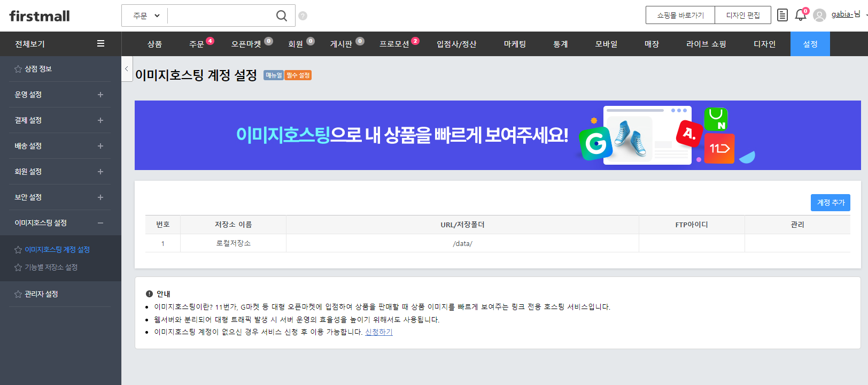Star the 상점 정보 favorite icon
Viewport: 868px width, 385px height.
[x=18, y=69]
